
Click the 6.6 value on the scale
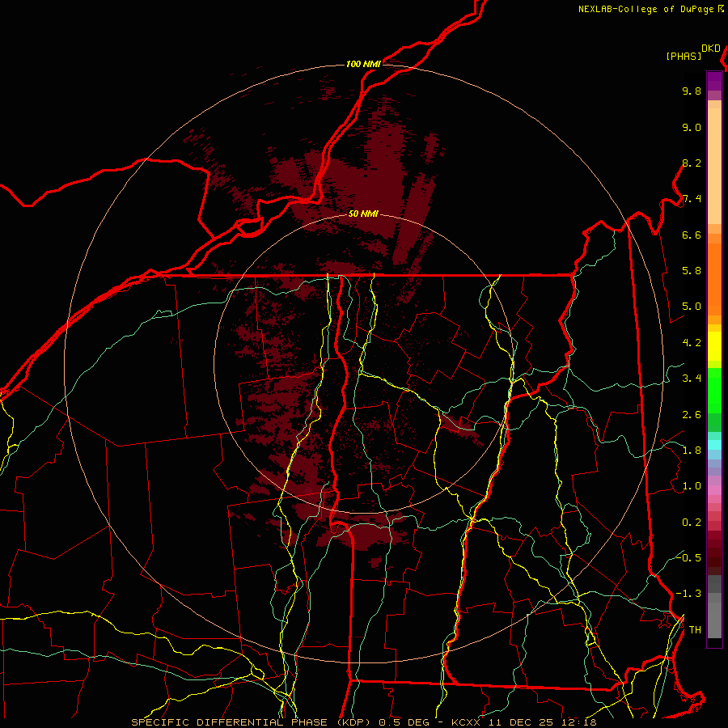pyautogui.click(x=692, y=235)
